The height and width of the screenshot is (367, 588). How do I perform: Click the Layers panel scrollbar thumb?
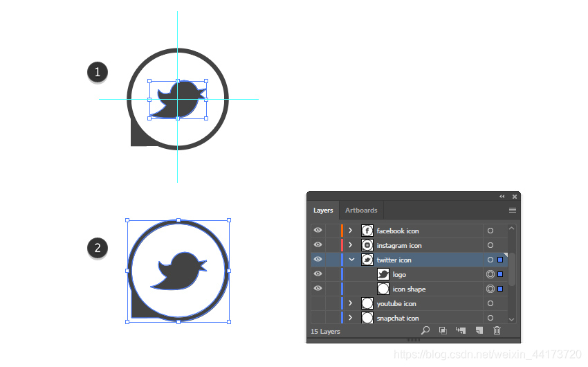tap(511, 269)
